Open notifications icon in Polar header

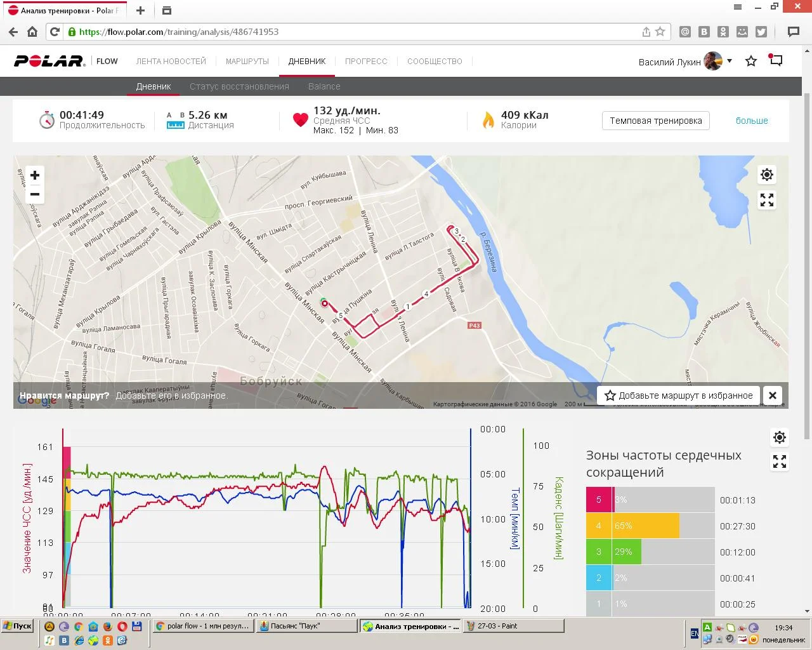pyautogui.click(x=776, y=60)
